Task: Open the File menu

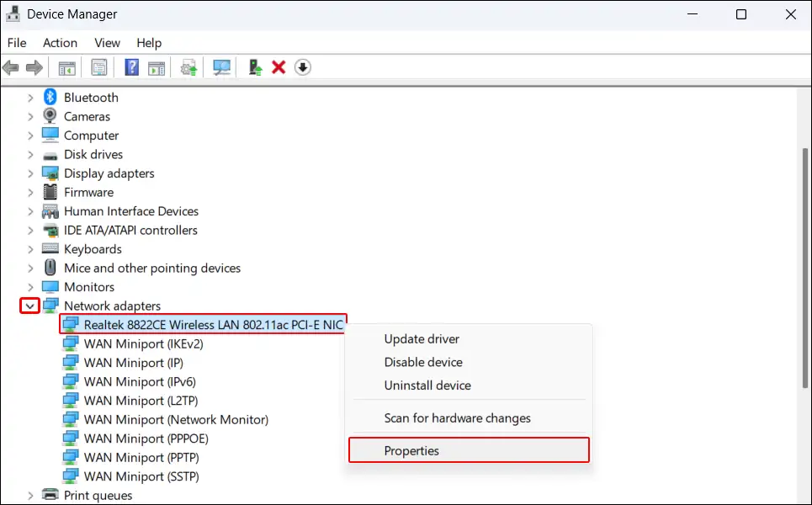Action: [x=17, y=43]
